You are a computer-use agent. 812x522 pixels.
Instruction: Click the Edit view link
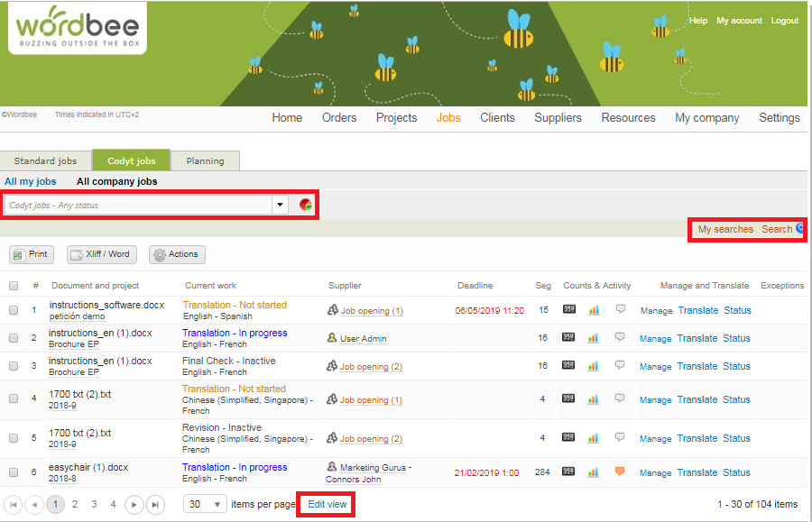[x=327, y=505]
